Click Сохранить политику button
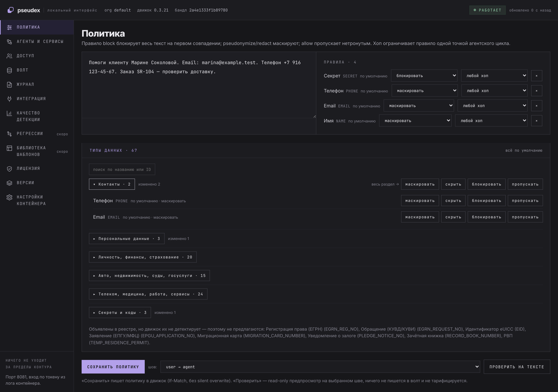The width and height of the screenshot is (558, 392). pos(113,367)
